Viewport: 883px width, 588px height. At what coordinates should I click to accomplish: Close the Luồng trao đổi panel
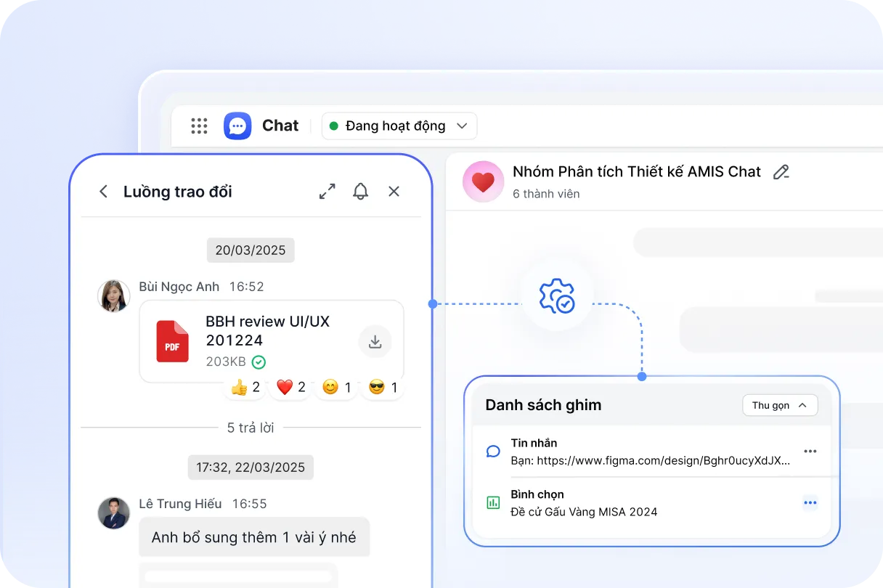point(394,192)
